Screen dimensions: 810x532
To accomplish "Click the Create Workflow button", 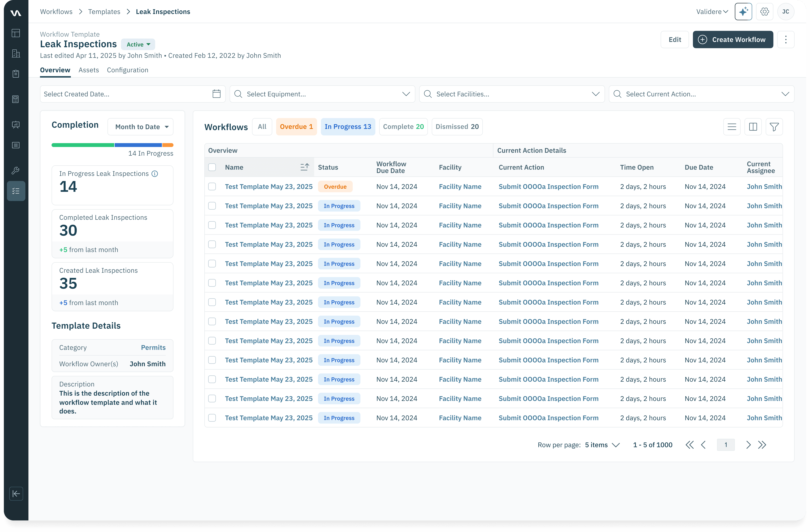I will (x=733, y=40).
